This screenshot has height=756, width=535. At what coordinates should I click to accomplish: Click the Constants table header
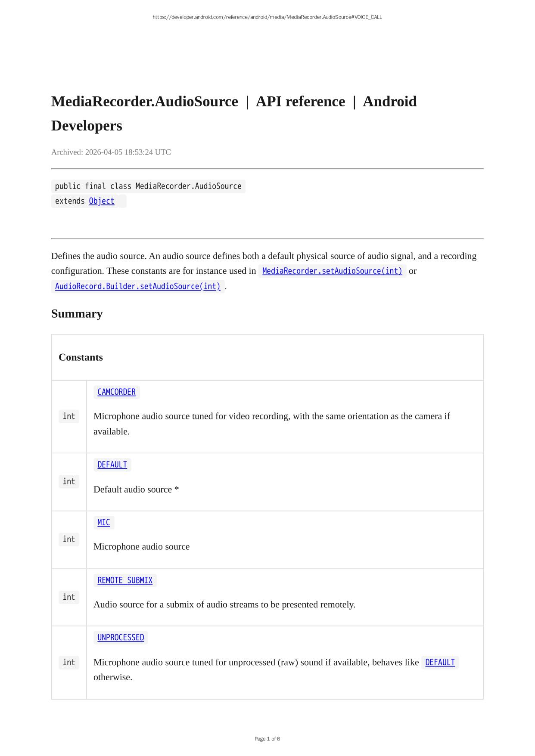click(x=81, y=357)
